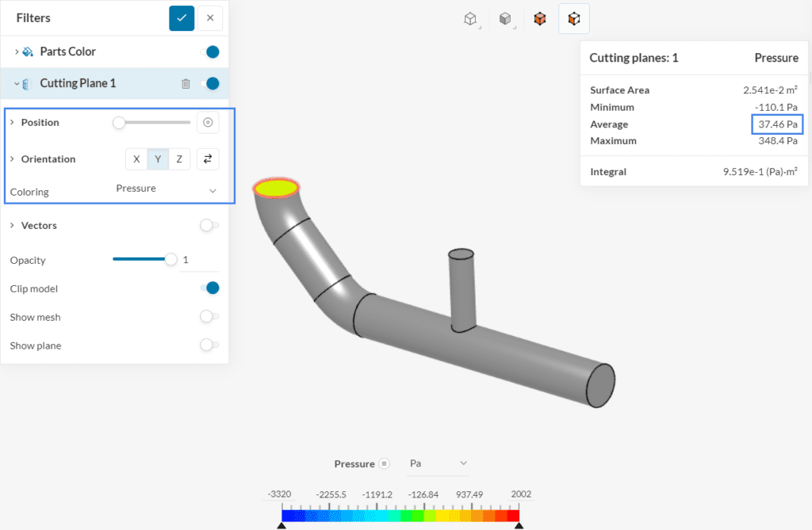Image resolution: width=812 pixels, height=530 pixels.
Task: Enable Show mesh
Action: pyautogui.click(x=209, y=316)
